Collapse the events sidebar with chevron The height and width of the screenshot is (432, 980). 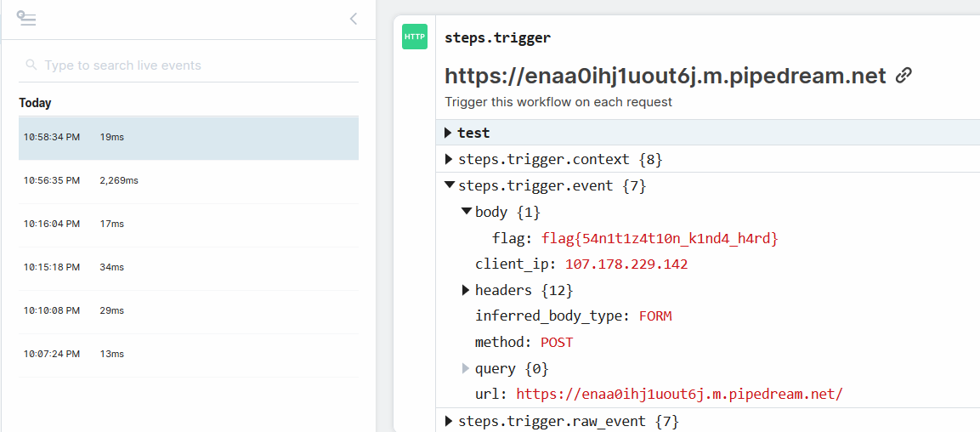pyautogui.click(x=353, y=19)
